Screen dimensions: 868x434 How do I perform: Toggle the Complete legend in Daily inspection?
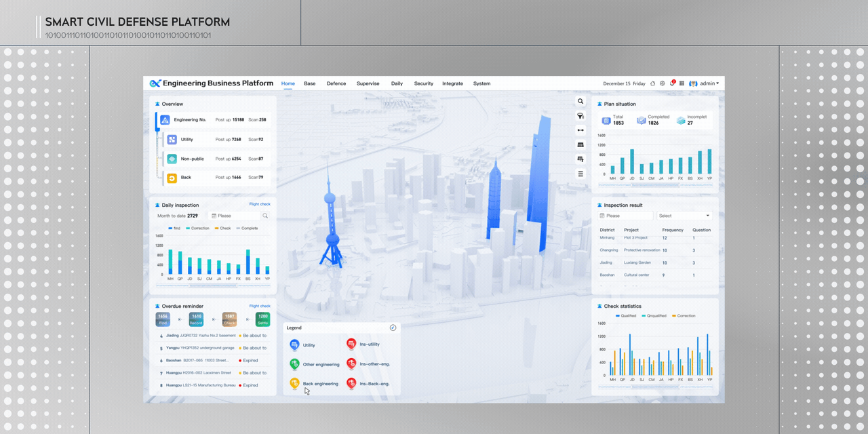click(x=247, y=229)
